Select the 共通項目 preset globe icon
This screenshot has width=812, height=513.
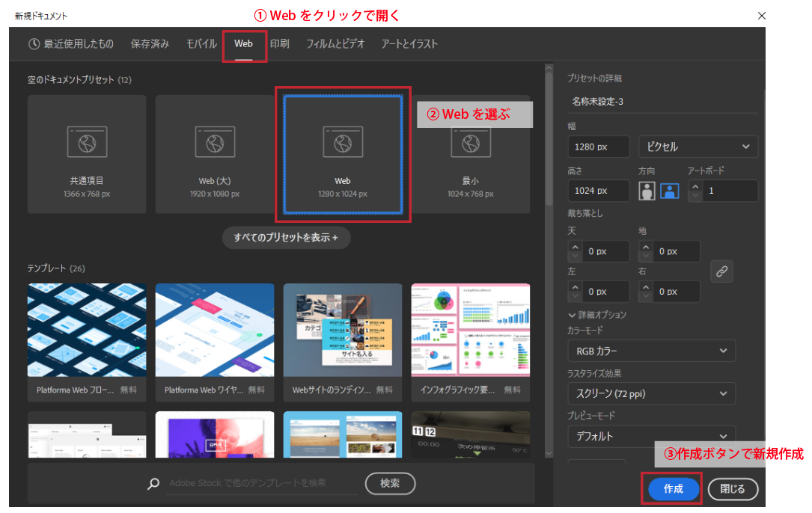[x=86, y=141]
